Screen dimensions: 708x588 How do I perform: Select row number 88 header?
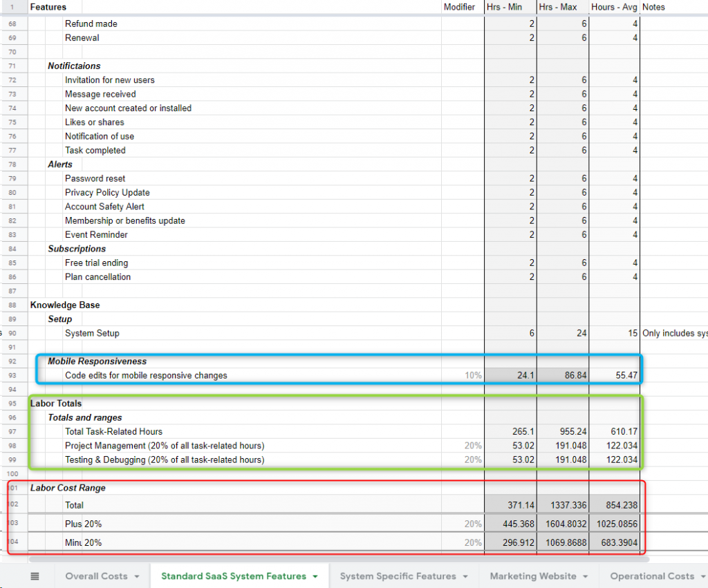(12, 305)
